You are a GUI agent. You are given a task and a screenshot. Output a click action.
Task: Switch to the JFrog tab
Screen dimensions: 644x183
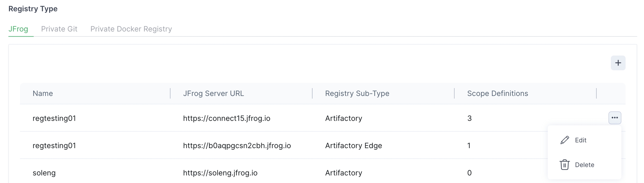[18, 29]
